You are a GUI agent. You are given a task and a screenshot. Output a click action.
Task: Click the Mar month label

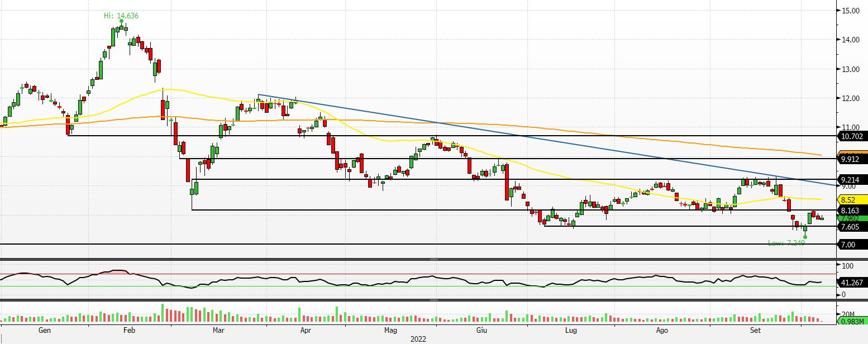coord(218,331)
